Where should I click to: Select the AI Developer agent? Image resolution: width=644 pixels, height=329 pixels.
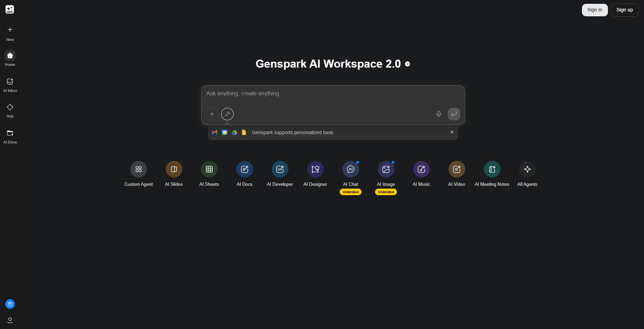(280, 169)
